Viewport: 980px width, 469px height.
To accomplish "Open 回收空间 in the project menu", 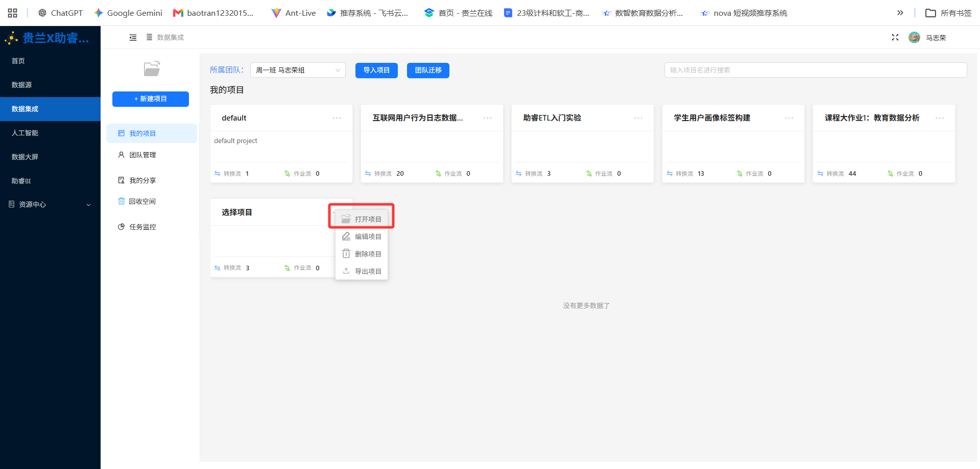I will (151, 201).
